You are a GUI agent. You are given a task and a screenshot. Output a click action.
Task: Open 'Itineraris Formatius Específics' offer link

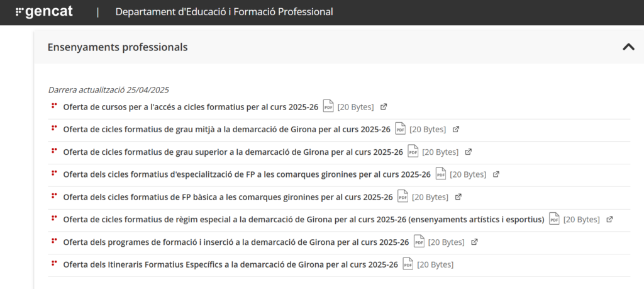[x=230, y=265]
